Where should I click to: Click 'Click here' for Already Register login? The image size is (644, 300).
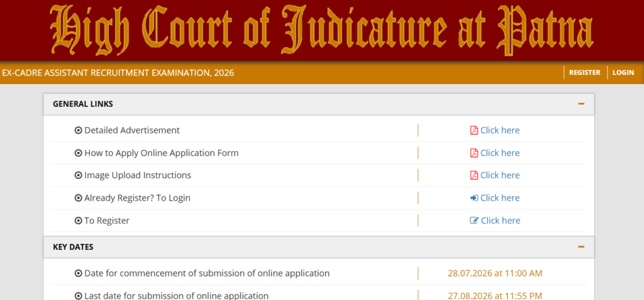tap(500, 198)
